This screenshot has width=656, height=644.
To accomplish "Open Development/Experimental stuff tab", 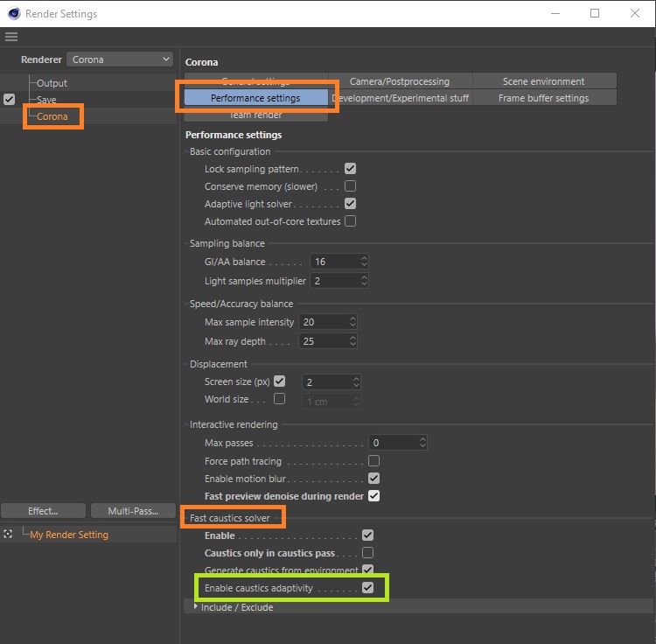I will pos(401,98).
